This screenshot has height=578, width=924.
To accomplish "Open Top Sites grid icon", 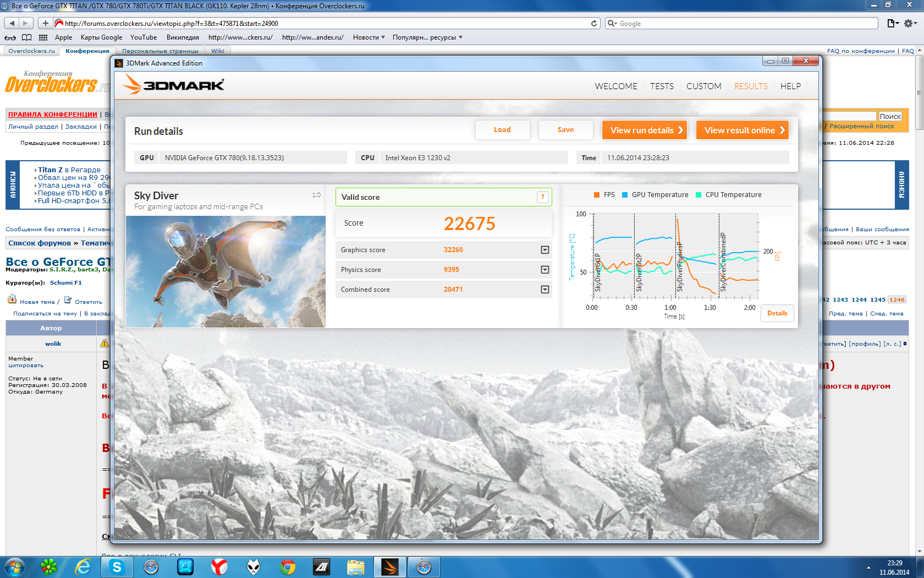I will 43,37.
